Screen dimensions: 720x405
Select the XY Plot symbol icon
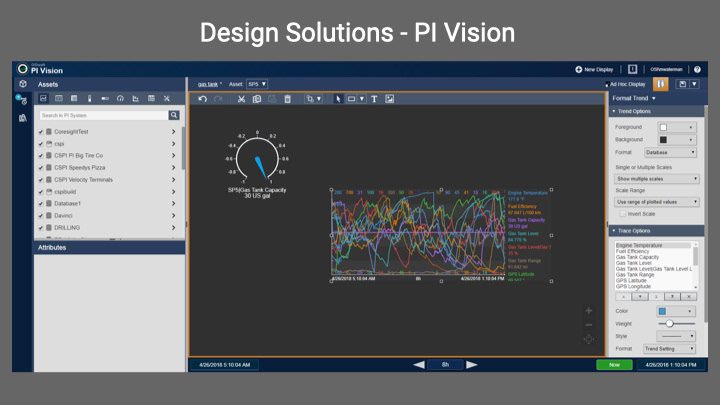pos(135,98)
